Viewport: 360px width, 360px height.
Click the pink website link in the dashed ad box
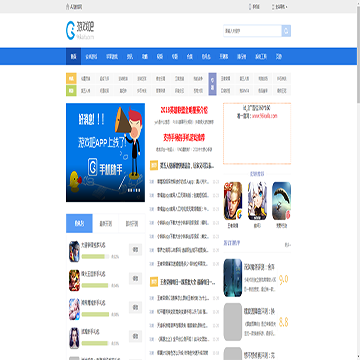(x=264, y=116)
